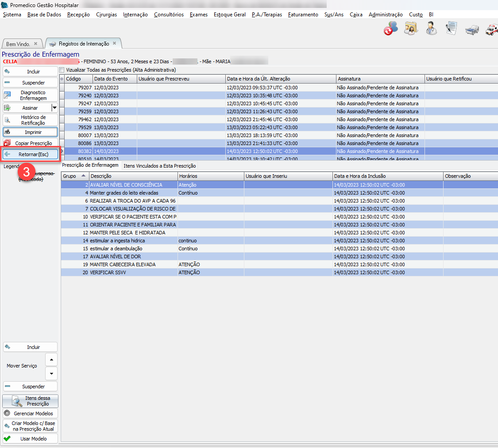Viewport: 498px width, 448px height.
Task: Click the Imprimir button
Action: point(30,132)
